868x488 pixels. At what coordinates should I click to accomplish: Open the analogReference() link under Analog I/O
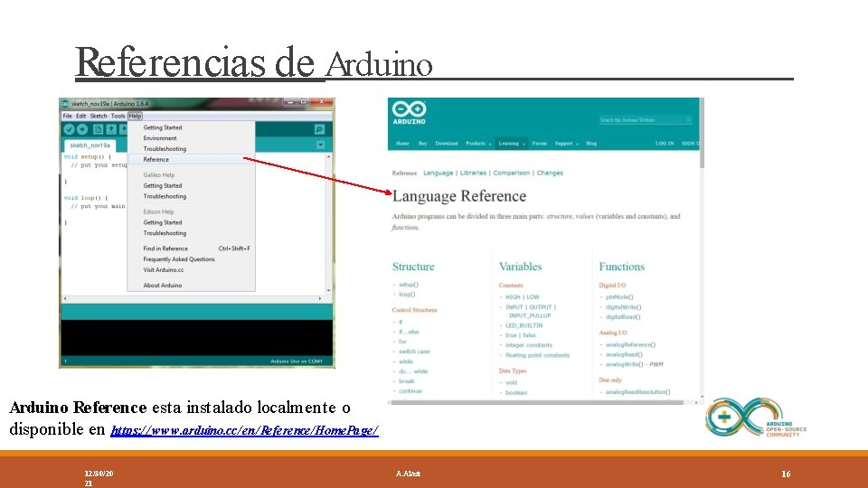point(630,344)
